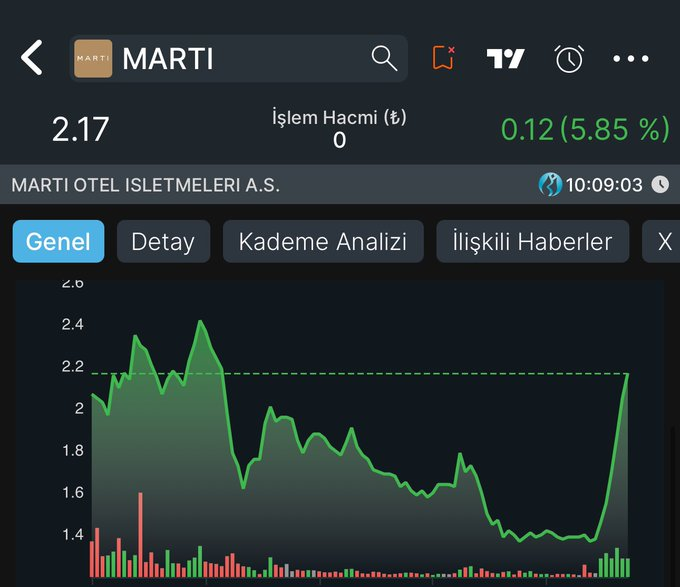This screenshot has height=587, width=680.
Task: Remove MARTI from watchlist bookmark icon
Action: [x=443, y=58]
